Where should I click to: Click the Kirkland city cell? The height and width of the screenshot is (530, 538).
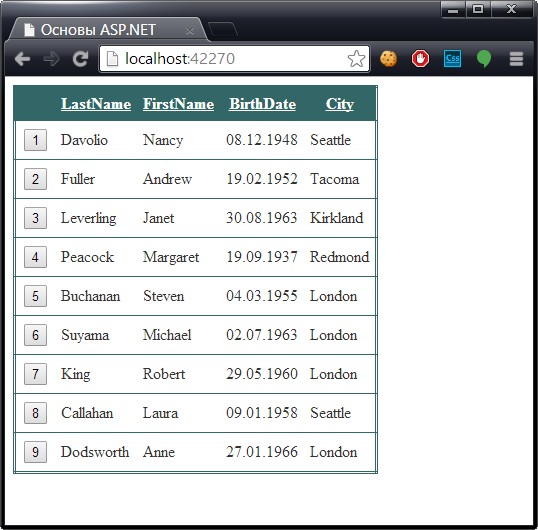tap(337, 218)
